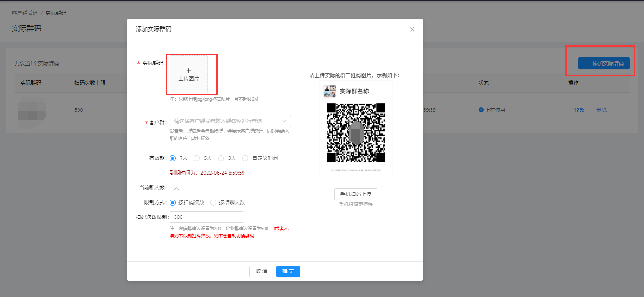Click the plus icon in upload box
This screenshot has width=644, height=297.
point(188,70)
